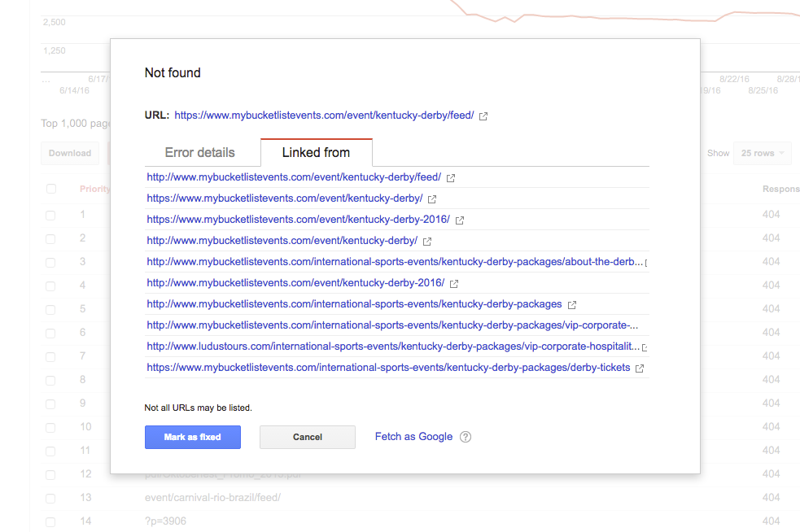Click external icon beside https kentucky-derby-2016 link
The image size is (800, 532).
460,220
